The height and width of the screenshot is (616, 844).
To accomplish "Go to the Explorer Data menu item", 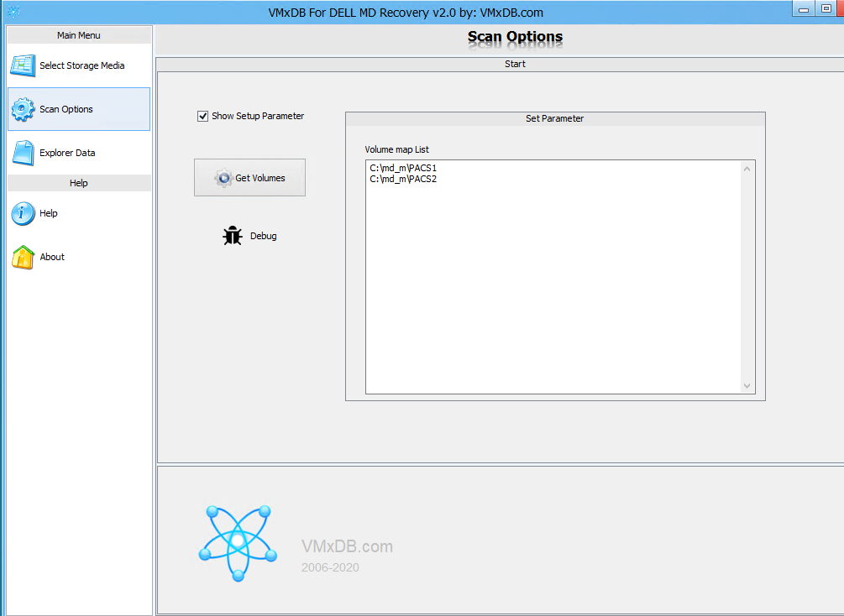I will [x=79, y=153].
